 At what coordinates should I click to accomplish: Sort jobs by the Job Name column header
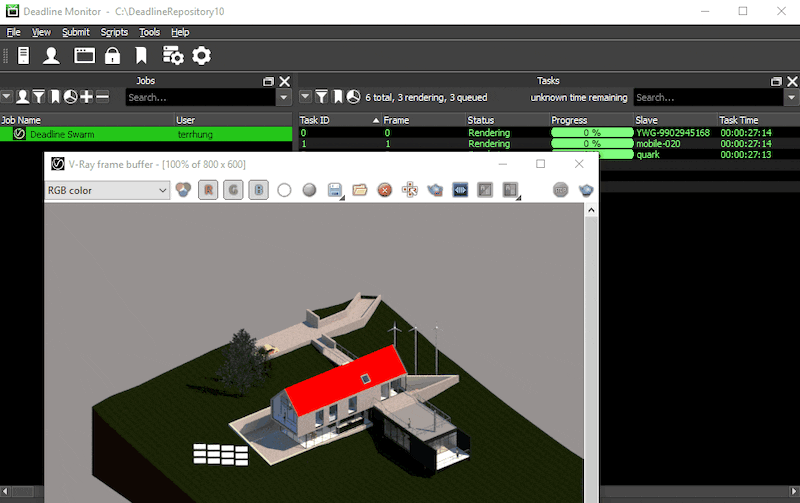(x=87, y=120)
